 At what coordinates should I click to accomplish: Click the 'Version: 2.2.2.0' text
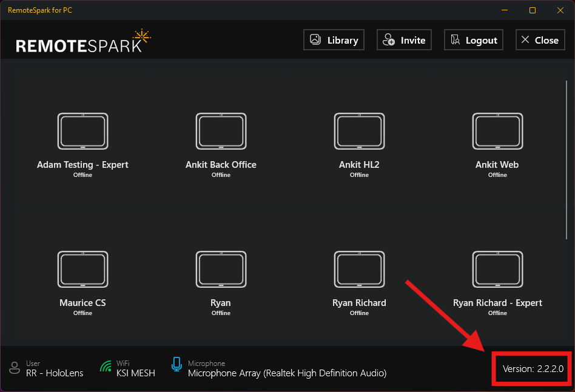click(x=533, y=369)
